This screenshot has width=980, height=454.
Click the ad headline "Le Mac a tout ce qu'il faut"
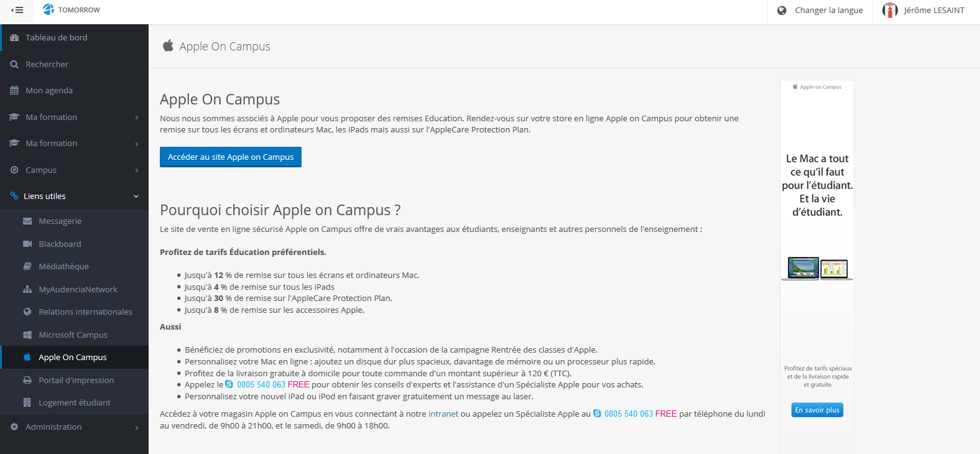(817, 185)
